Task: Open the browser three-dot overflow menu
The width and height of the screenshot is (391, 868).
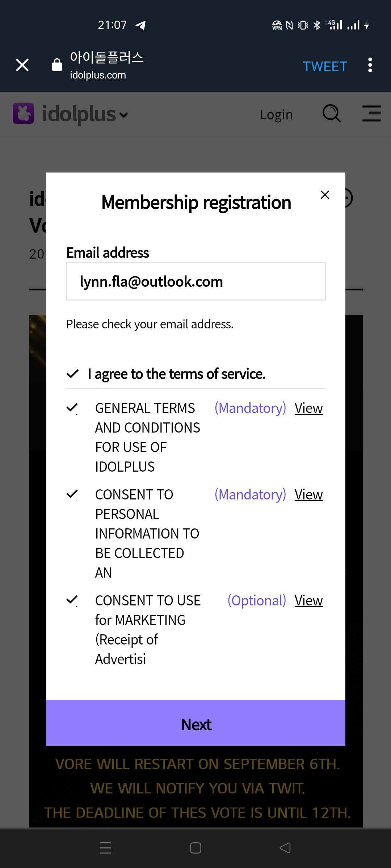Action: click(x=370, y=65)
